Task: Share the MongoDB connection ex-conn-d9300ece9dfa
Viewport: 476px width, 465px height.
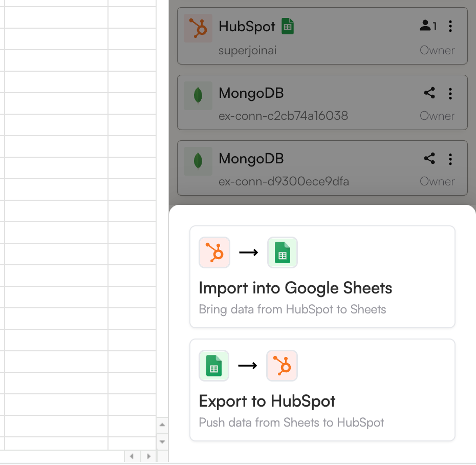Action: click(x=429, y=159)
